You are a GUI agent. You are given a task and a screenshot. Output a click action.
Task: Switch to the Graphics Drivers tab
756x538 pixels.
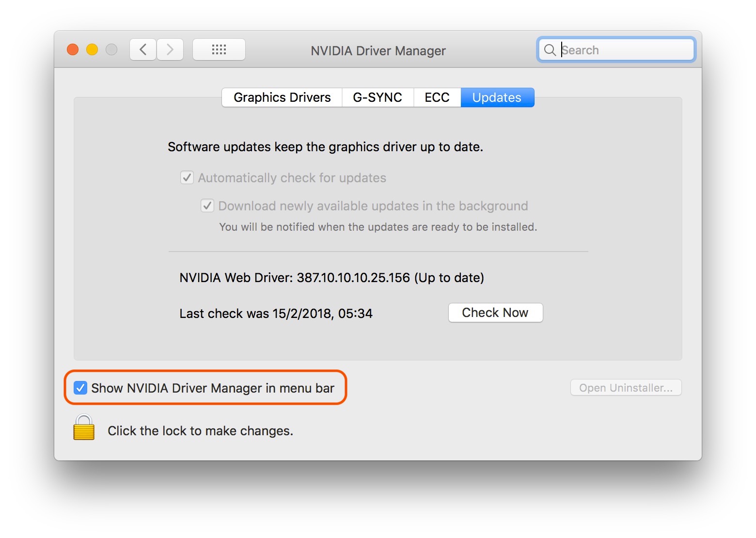tap(282, 97)
